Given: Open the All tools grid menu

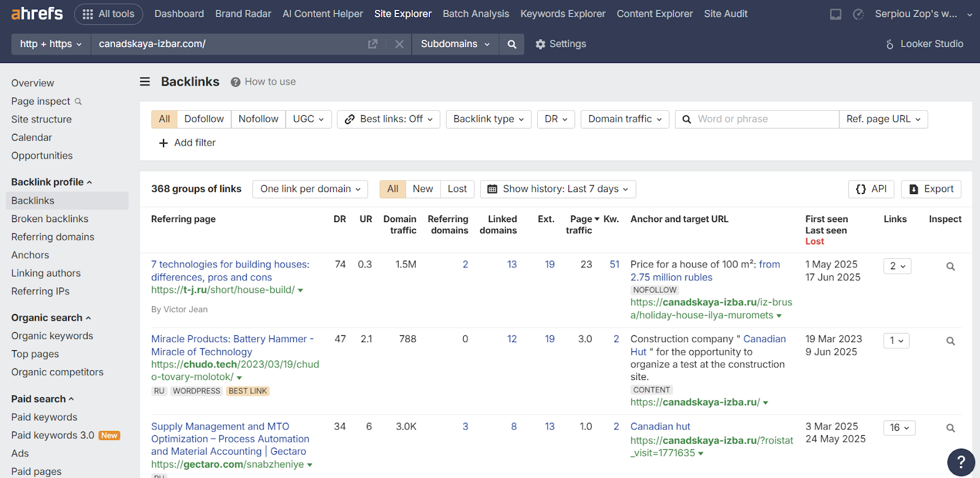Looking at the screenshot, I should pyautogui.click(x=108, y=13).
